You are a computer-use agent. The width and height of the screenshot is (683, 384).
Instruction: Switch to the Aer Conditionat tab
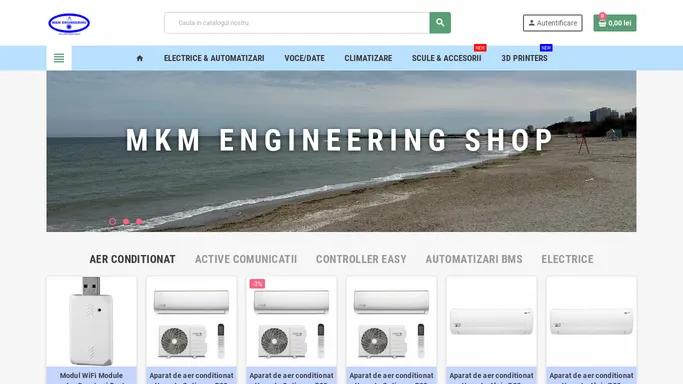point(132,259)
